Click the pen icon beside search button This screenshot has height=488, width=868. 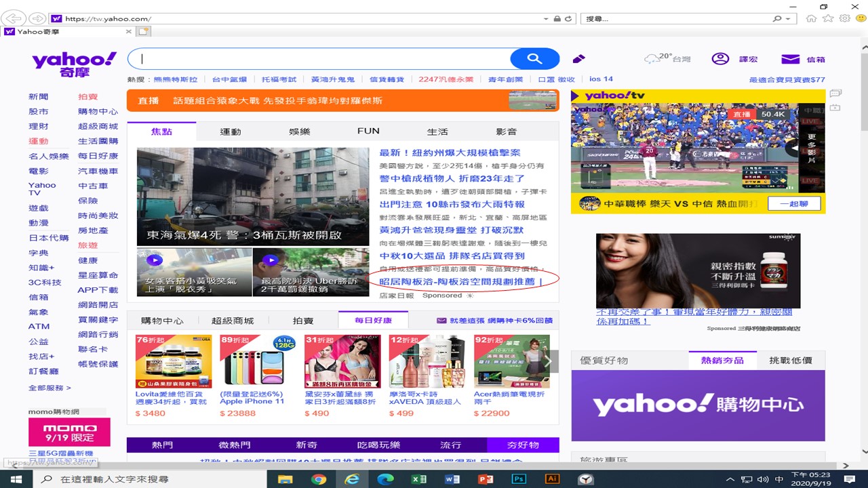[x=578, y=59]
